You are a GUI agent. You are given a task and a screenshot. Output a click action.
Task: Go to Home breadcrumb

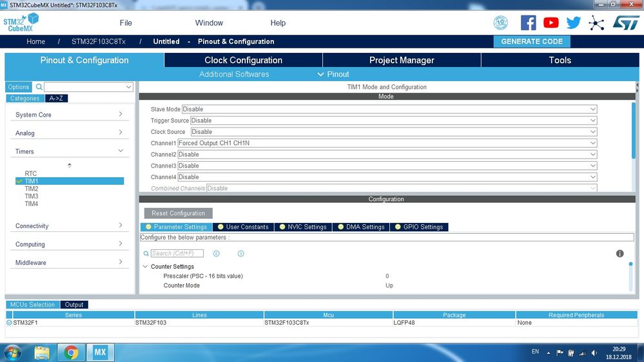coord(35,41)
